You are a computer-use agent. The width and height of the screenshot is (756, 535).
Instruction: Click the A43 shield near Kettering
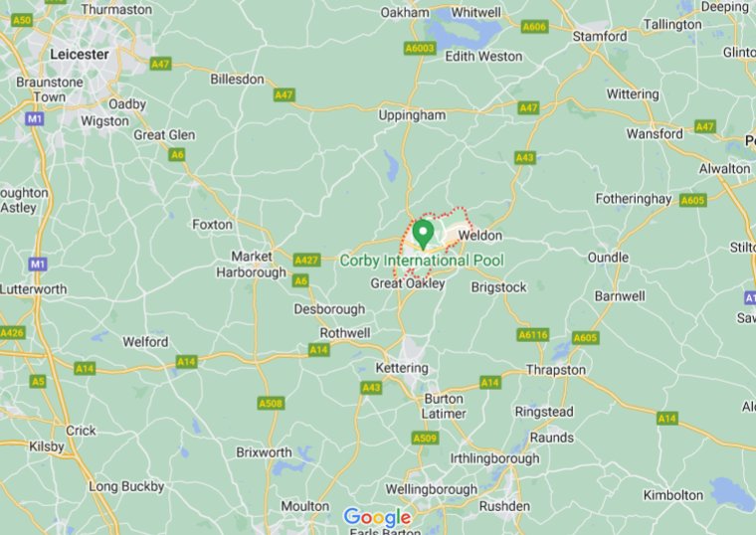[371, 388]
